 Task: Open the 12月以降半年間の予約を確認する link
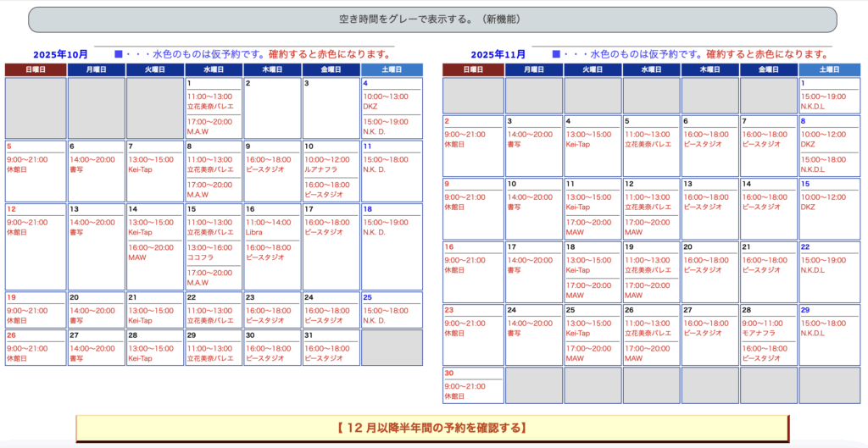click(431, 428)
